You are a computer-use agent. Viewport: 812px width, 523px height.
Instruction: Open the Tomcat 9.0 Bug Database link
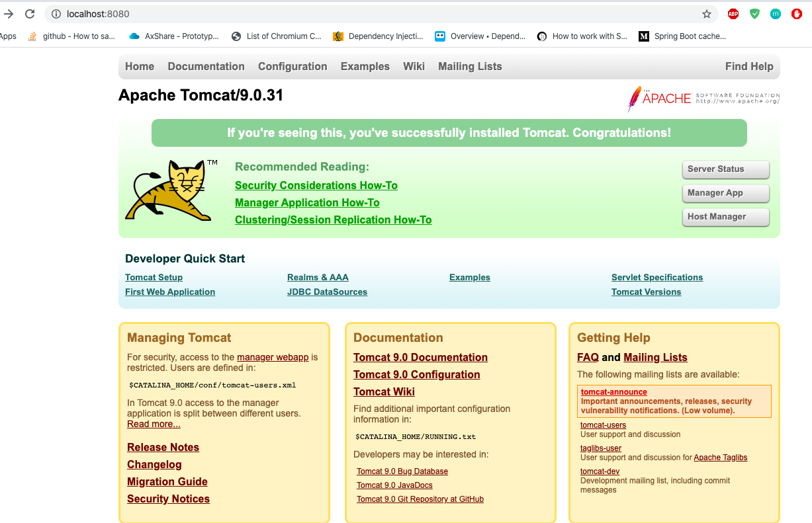click(x=402, y=471)
